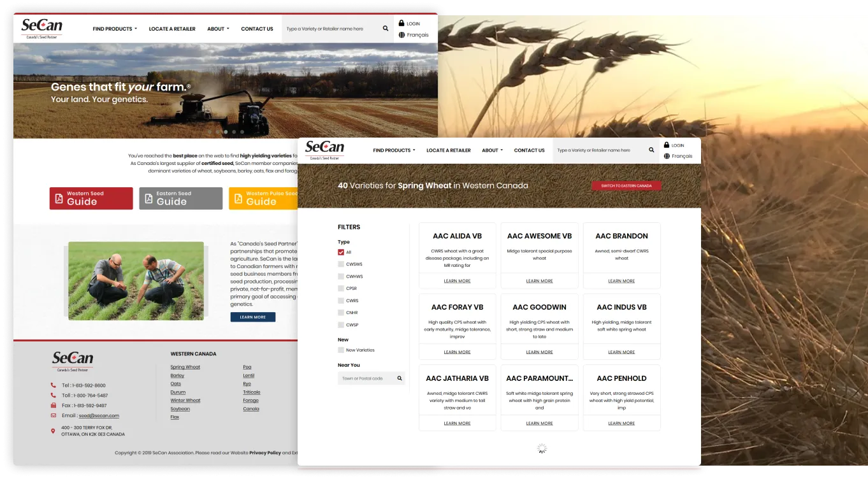Open Learn More for AAC Brandon
The image size is (868, 479).
(x=621, y=281)
